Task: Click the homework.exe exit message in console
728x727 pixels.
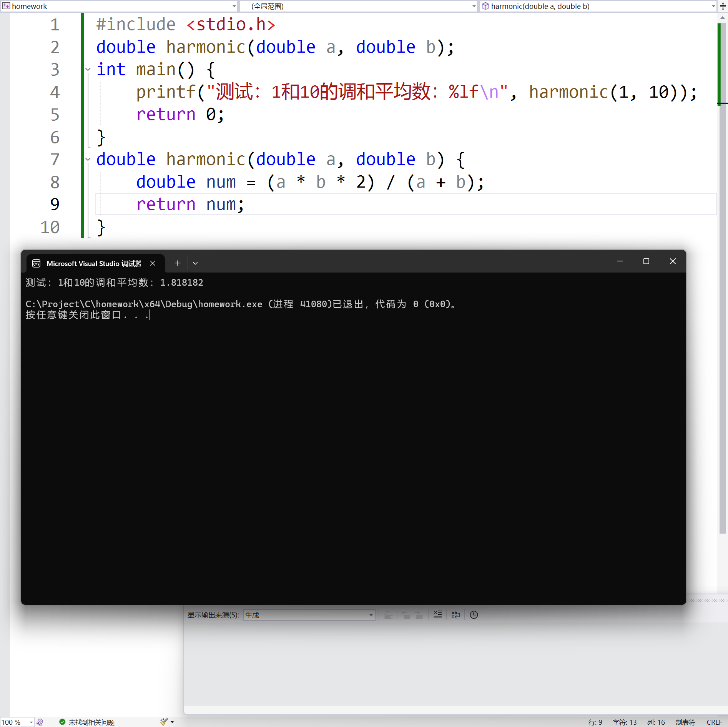Action: click(x=241, y=304)
